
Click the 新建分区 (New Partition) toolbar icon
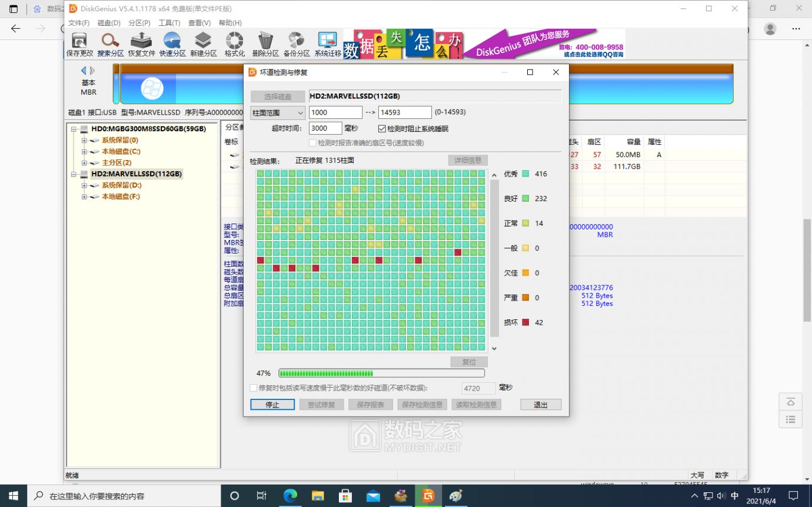click(204, 45)
